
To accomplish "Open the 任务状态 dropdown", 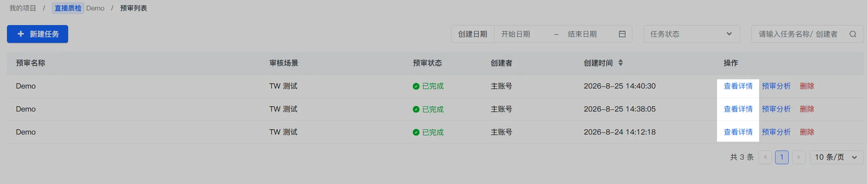I will [x=692, y=34].
